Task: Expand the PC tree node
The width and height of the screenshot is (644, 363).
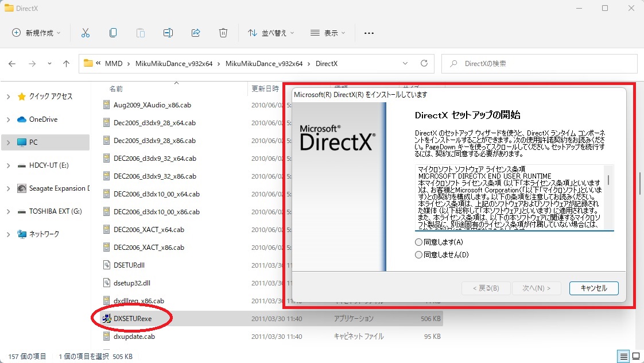Action: pos(8,142)
